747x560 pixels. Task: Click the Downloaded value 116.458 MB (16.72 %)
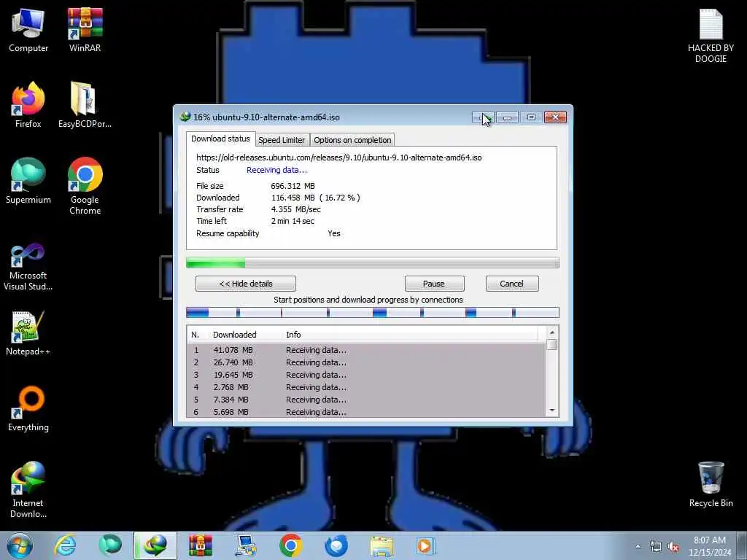[x=315, y=198]
